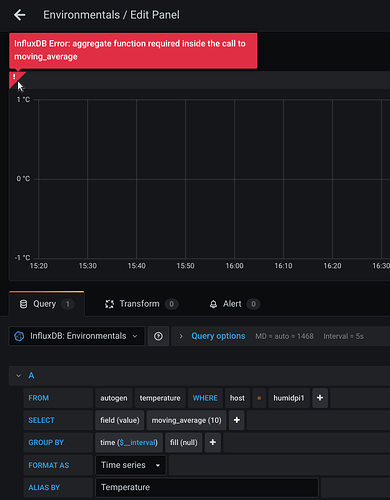Add a WHERE condition with plus icon
Viewport: 390px width, 500px height.
[320, 398]
